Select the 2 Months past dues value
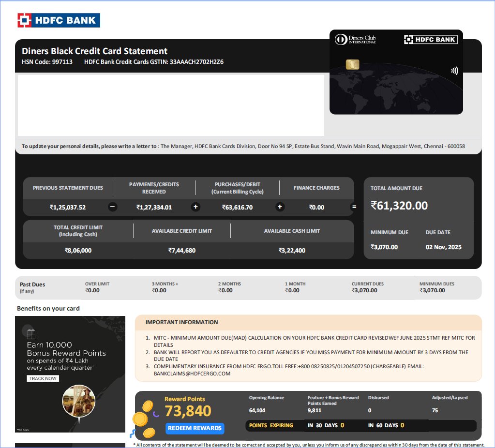The height and width of the screenshot is (448, 495). coord(225,290)
